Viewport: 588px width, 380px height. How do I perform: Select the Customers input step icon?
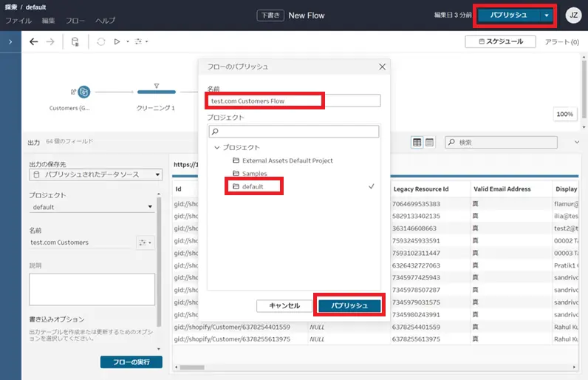84,92
